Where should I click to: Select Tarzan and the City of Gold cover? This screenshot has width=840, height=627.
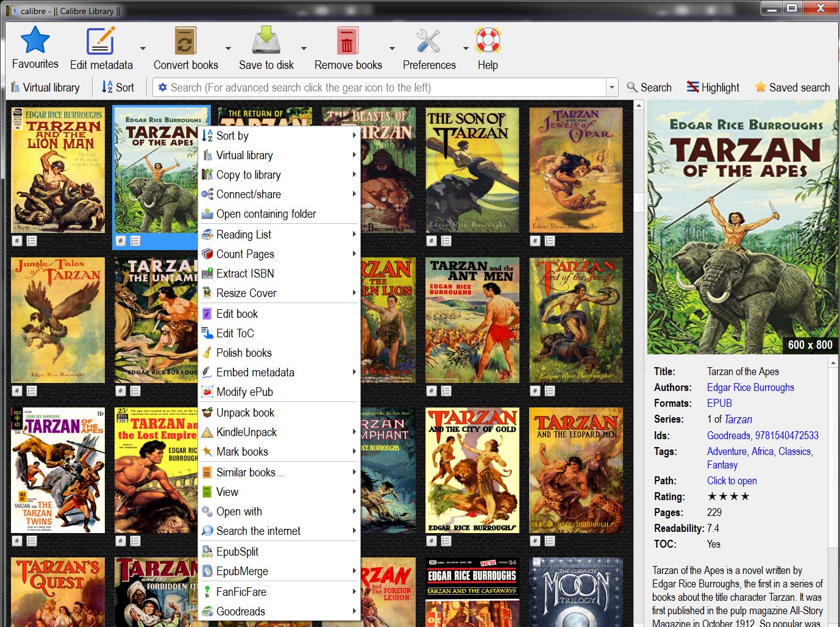tap(472, 470)
